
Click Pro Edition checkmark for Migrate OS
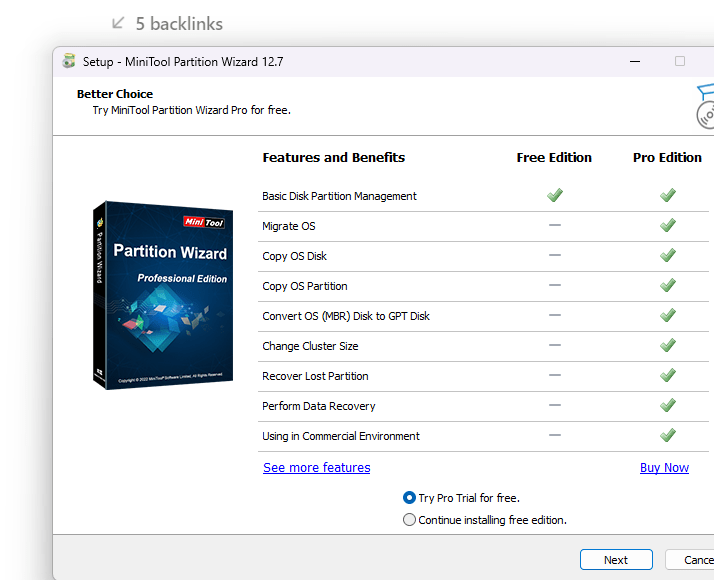pos(668,225)
